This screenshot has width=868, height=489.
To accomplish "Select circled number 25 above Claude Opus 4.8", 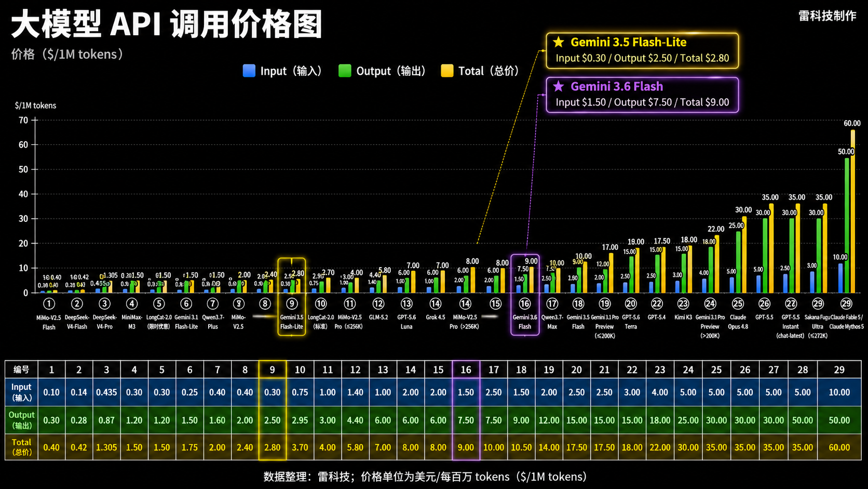I will [x=738, y=303].
